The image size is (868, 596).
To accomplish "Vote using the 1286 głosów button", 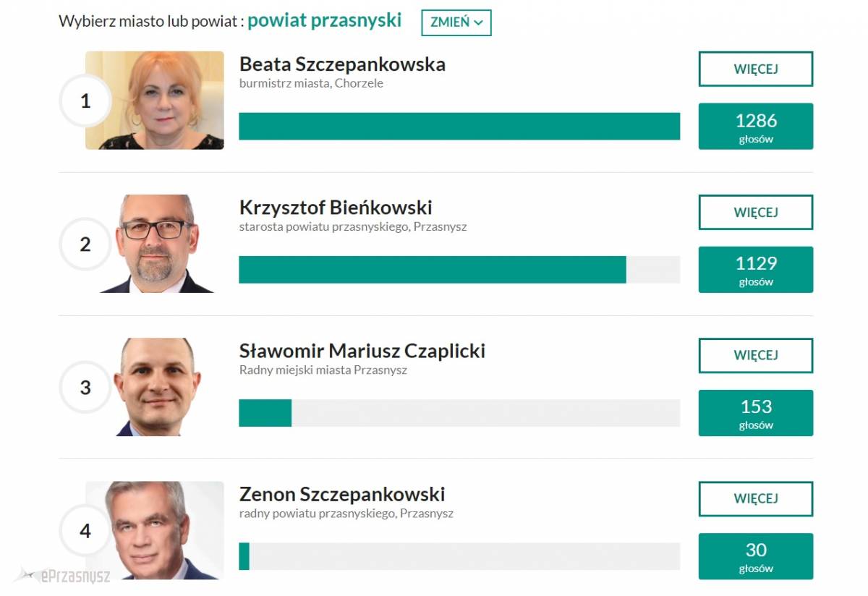I will [756, 127].
